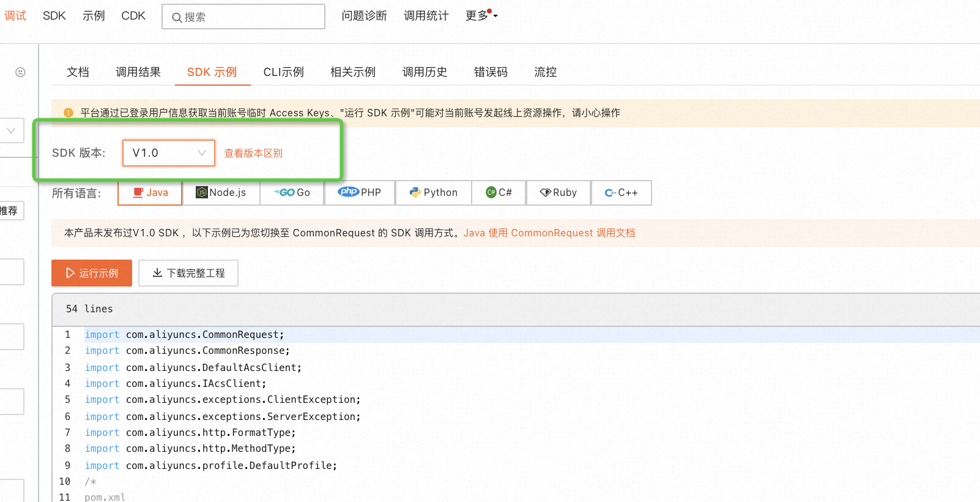Click the 推荐 tag in left sidebar
Image resolution: width=980 pixels, height=502 pixels.
point(11,211)
